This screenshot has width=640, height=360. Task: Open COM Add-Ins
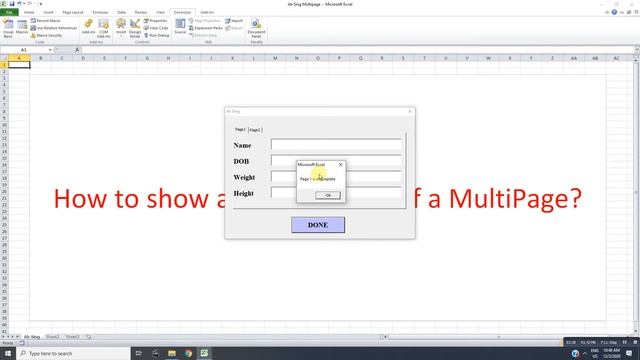pyautogui.click(x=104, y=29)
